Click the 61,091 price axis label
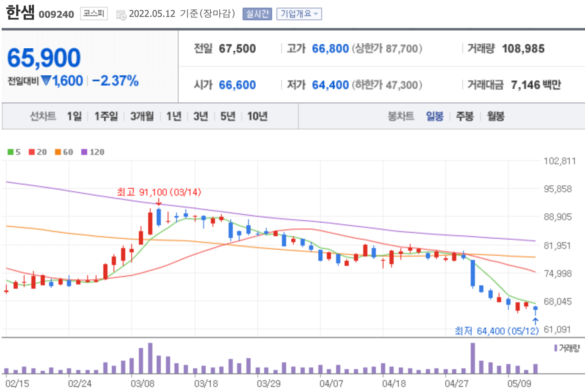The height and width of the screenshot is (392, 585). pos(557,329)
